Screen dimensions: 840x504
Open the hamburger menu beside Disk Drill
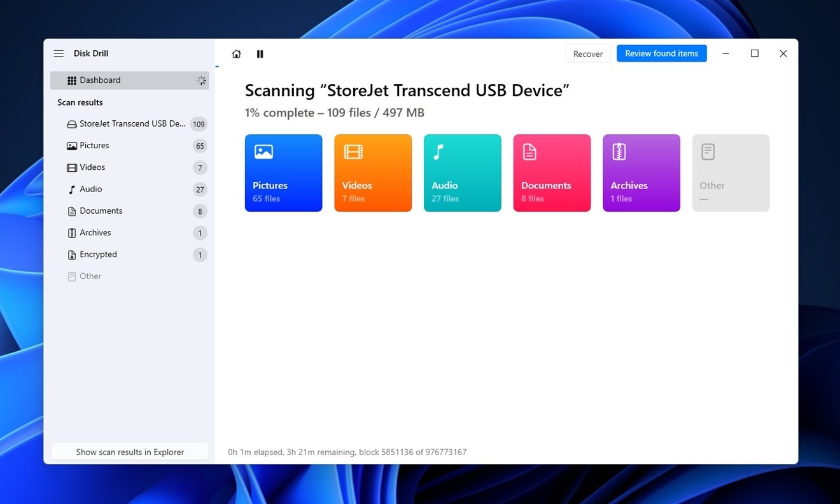click(59, 53)
